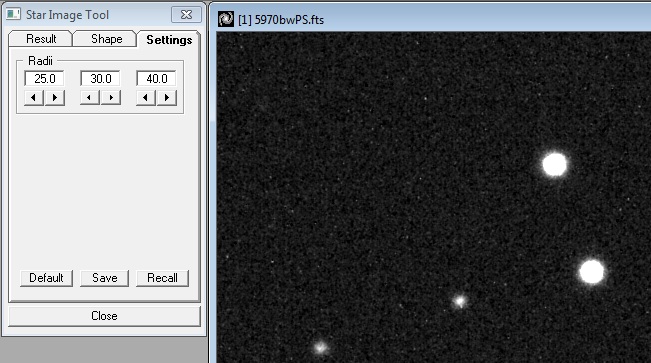The height and width of the screenshot is (363, 651).
Task: Click the faint star at the bottom left
Action: coord(321,348)
